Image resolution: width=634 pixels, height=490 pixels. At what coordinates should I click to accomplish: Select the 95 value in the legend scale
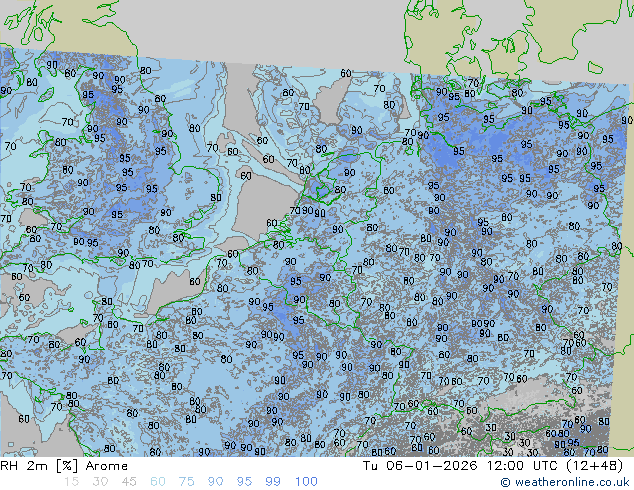click(244, 482)
